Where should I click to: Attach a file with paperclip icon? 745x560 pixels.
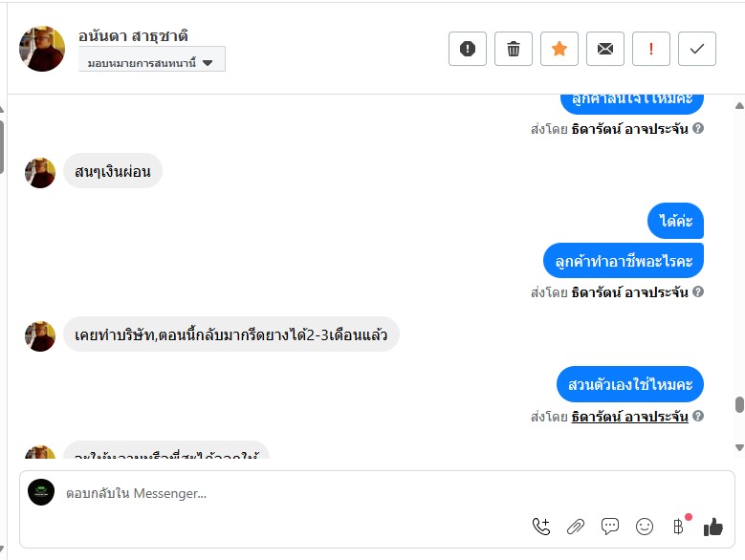576,526
